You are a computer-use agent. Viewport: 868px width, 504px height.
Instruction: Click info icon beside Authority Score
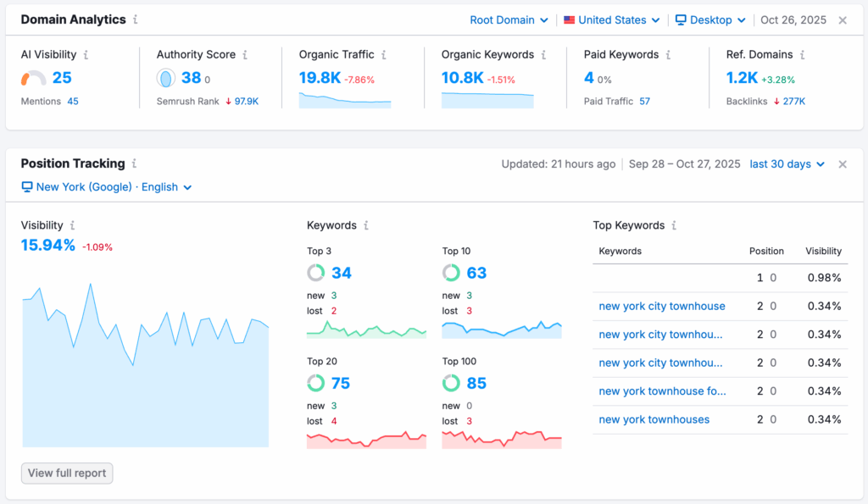pos(245,54)
